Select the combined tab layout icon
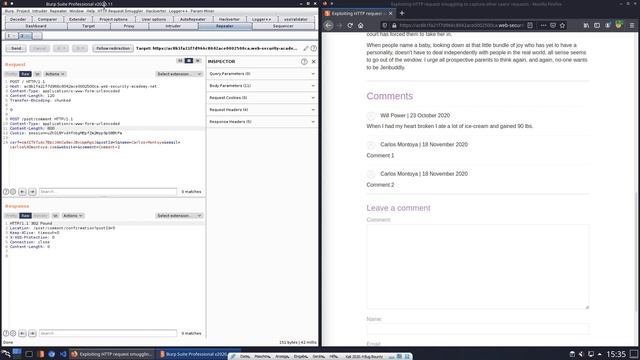This screenshot has height=360, width=640. (x=198, y=61)
